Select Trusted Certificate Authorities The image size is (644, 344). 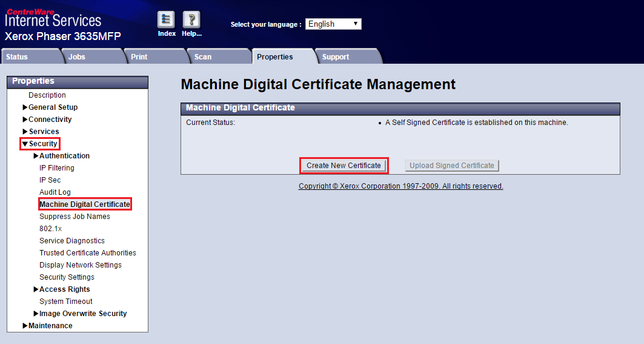(x=88, y=253)
